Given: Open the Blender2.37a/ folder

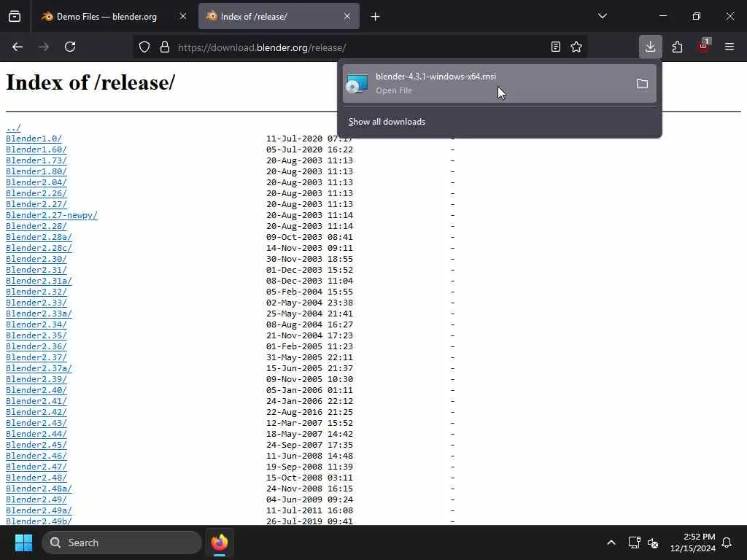Looking at the screenshot, I should point(39,368).
